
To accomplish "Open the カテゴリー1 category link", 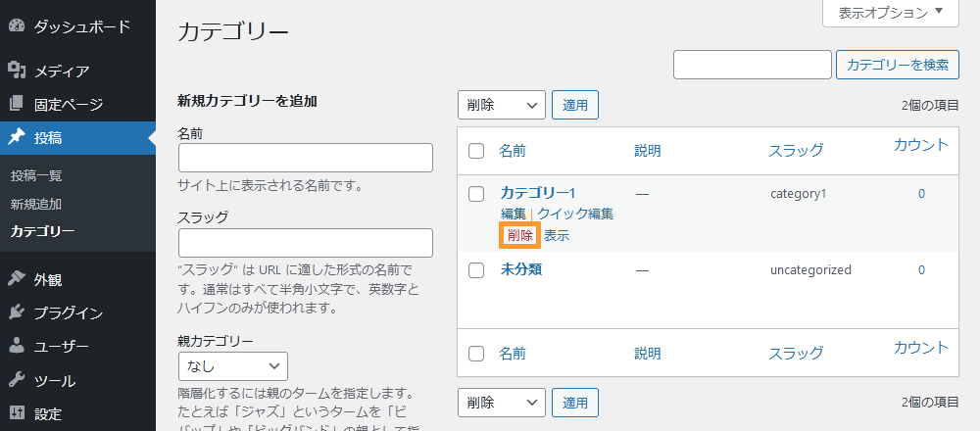I will [537, 193].
